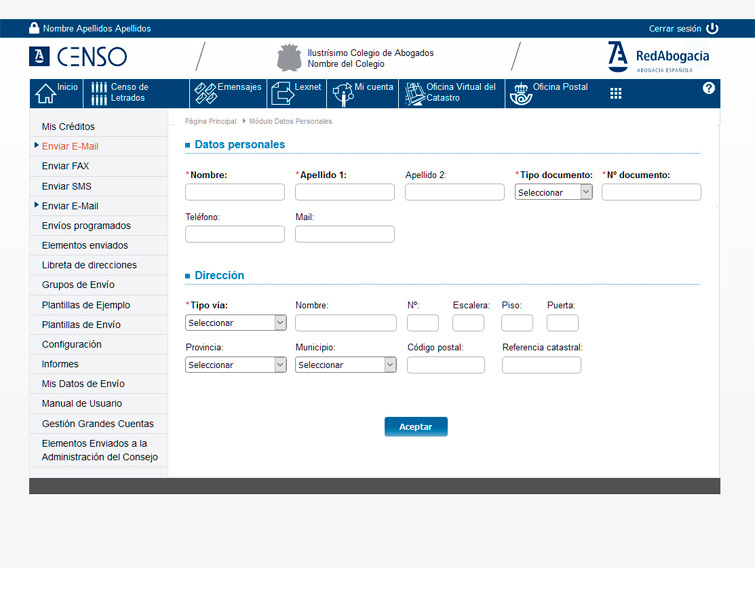755x594 pixels.
Task: Click the Puerta input field
Action: [x=562, y=323]
